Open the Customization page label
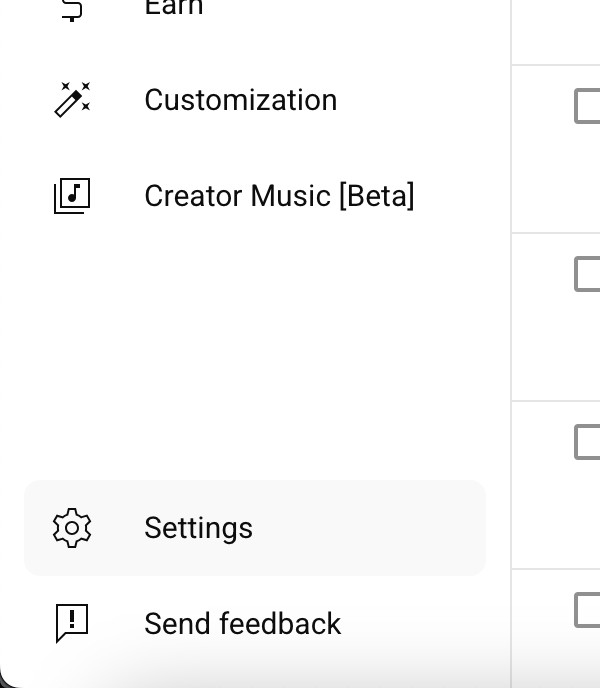 pyautogui.click(x=240, y=100)
